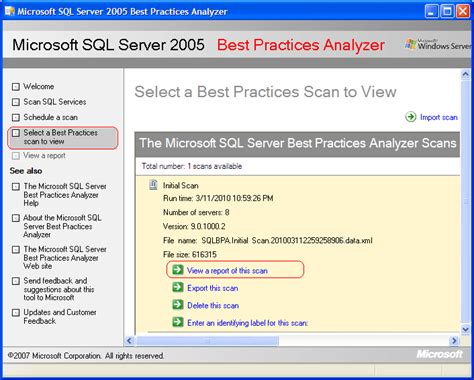Screen dimensions: 474x380
Task: Click the bullet icon beside Send feedback and suggestions
Action: coord(16,281)
